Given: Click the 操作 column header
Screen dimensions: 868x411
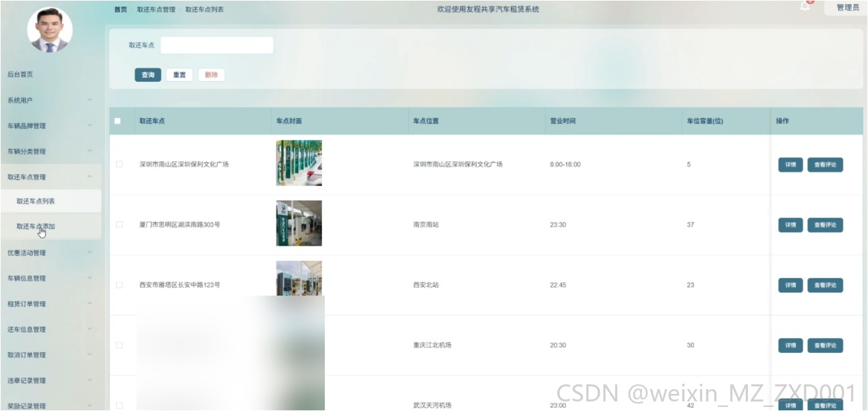Looking at the screenshot, I should pos(782,121).
